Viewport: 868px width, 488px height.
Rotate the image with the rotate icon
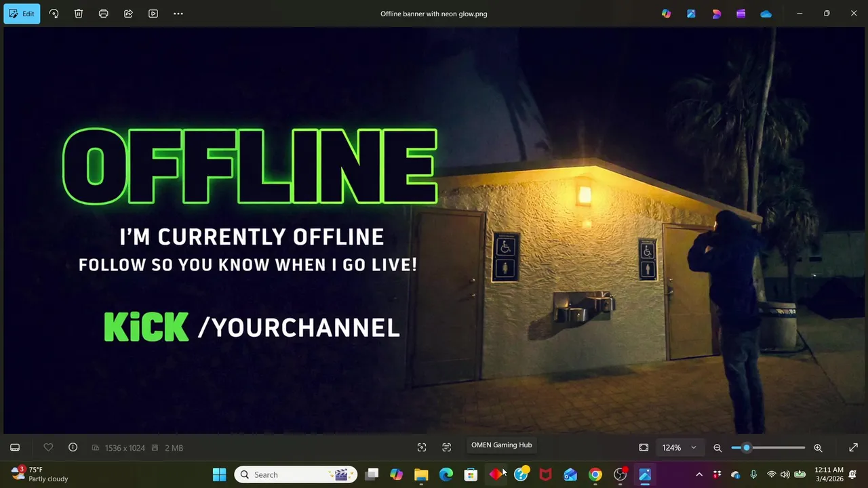tap(54, 14)
